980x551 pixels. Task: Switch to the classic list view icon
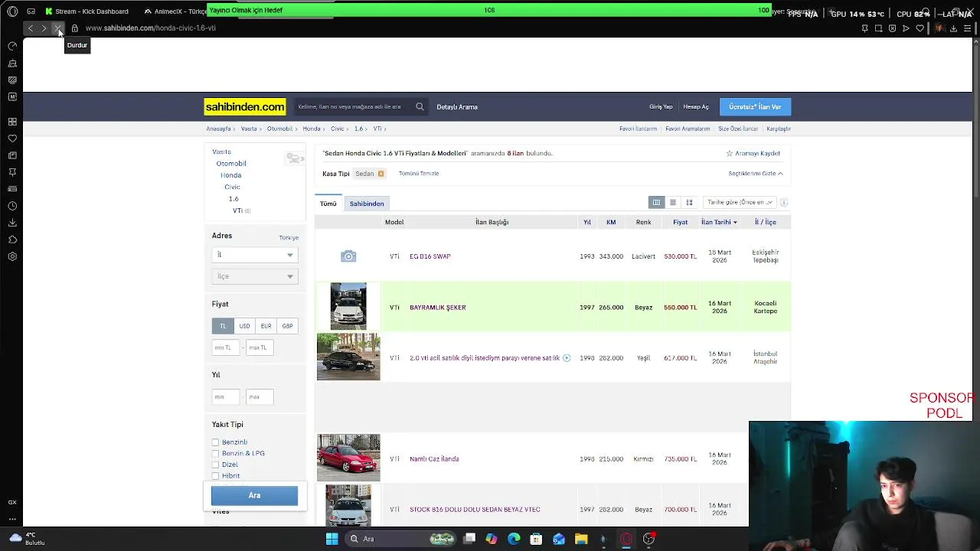pyautogui.click(x=656, y=202)
